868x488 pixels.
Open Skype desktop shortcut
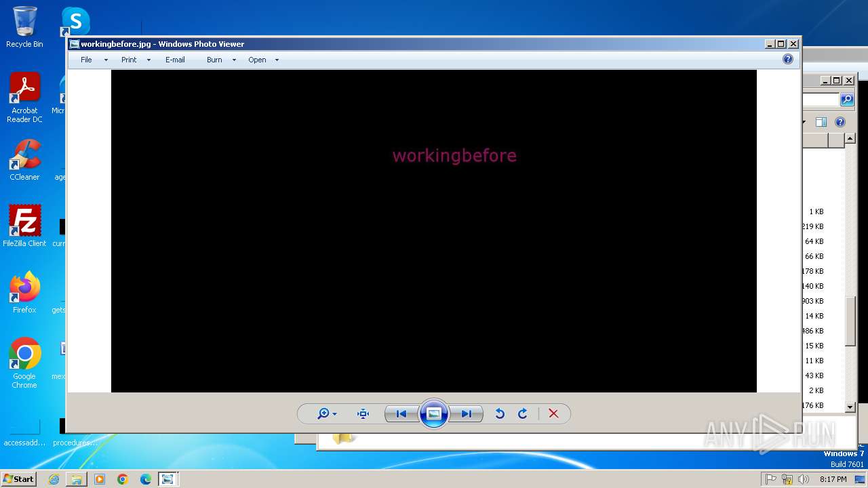75,22
